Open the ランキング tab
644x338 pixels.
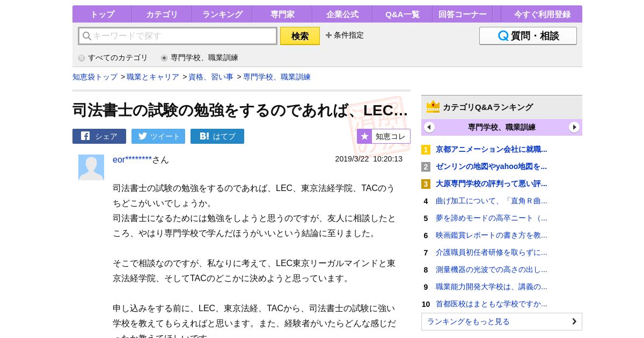(x=222, y=14)
